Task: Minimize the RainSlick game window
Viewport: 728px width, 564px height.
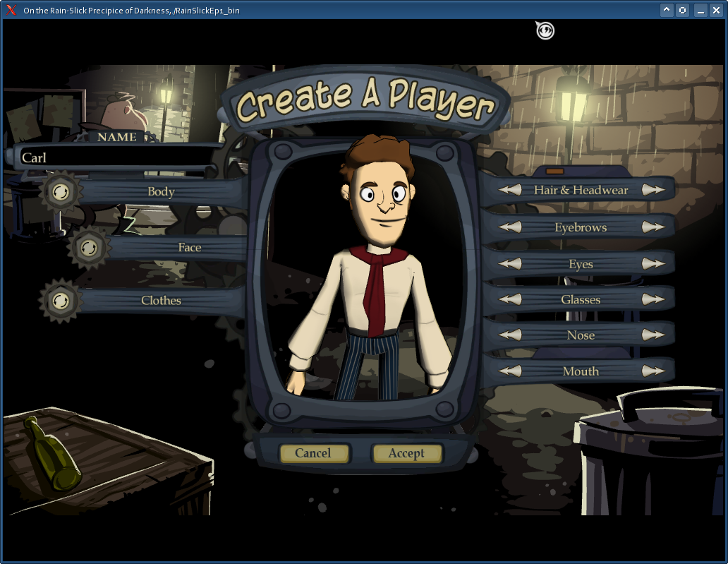Action: [700, 10]
